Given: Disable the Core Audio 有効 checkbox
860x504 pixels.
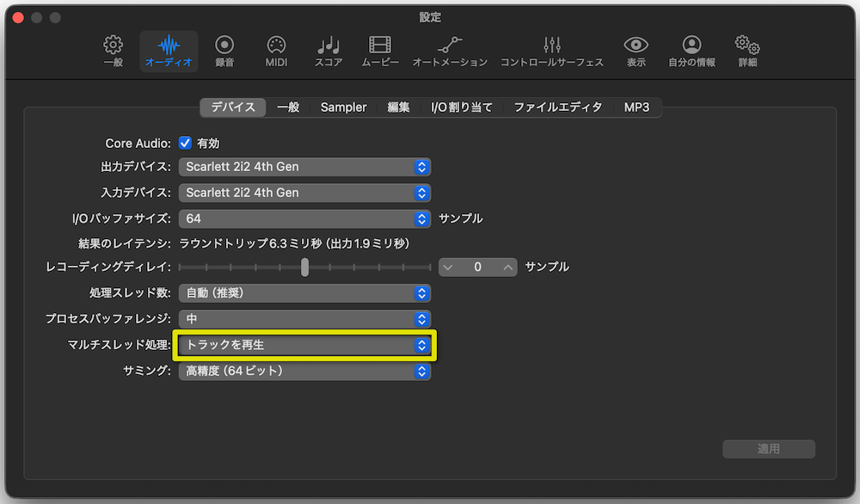Looking at the screenshot, I should point(185,143).
